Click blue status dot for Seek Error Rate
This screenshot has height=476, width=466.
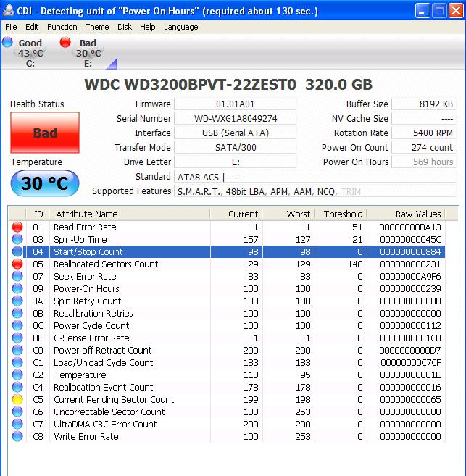(x=17, y=276)
